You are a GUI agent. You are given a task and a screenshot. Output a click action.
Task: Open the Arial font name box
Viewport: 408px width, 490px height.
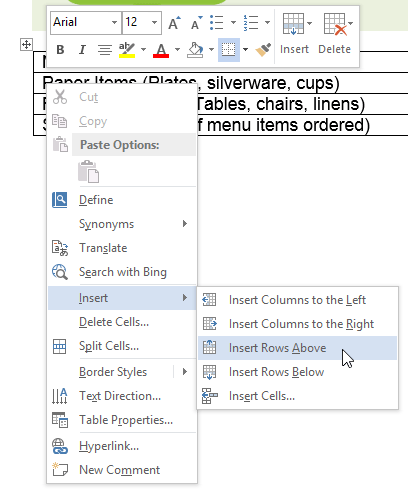pyautogui.click(x=86, y=23)
